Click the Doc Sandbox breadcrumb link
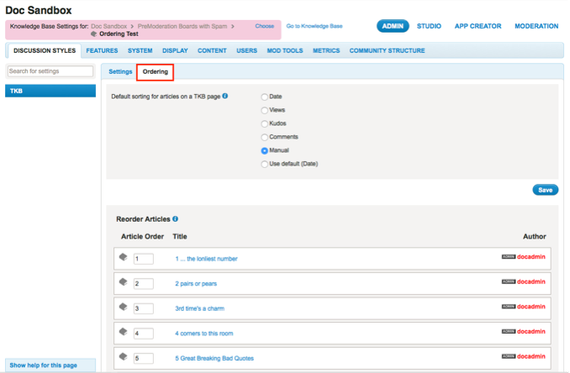Screen dimensions: 570x373 [x=109, y=26]
